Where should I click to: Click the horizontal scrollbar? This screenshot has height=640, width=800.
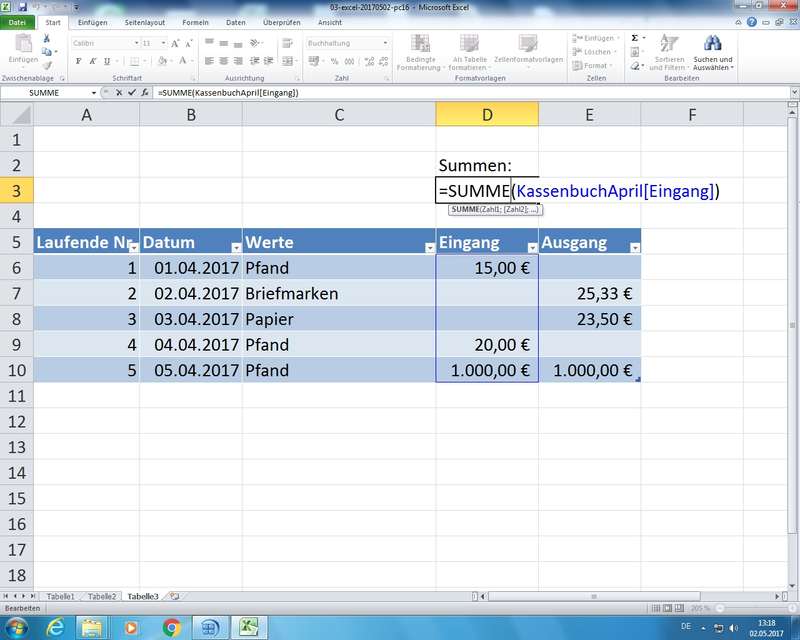pyautogui.click(x=594, y=596)
